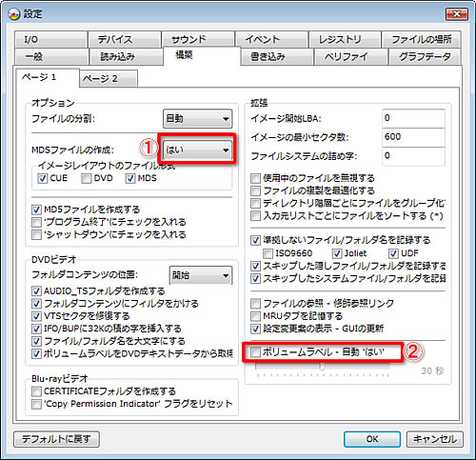Enable 'プログラム終了'にチェックを入れる

(36, 222)
